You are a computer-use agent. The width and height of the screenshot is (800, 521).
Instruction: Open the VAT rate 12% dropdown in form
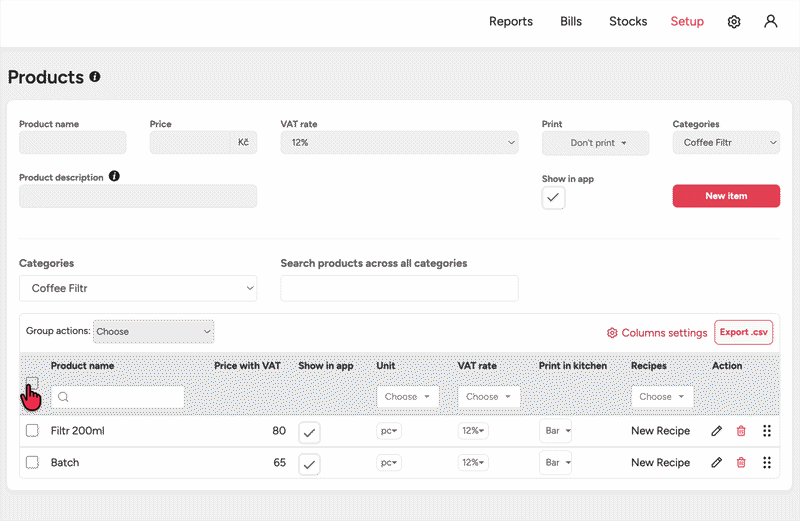(x=399, y=143)
